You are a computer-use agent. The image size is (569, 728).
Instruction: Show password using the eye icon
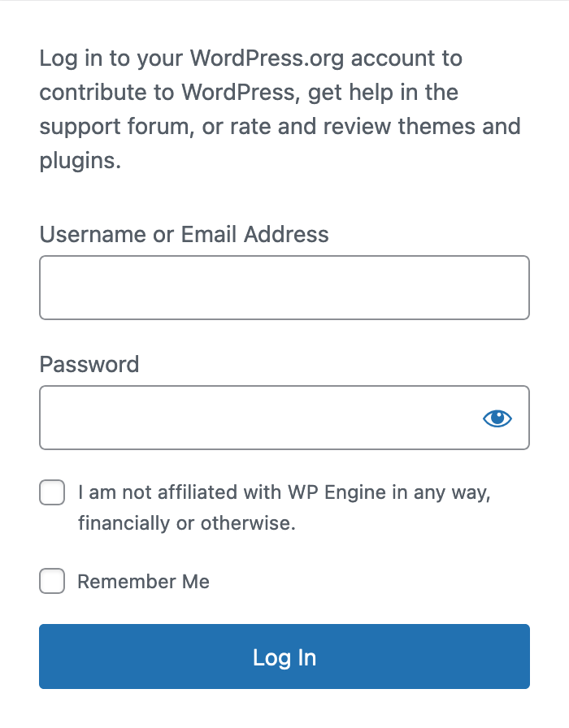(x=497, y=418)
